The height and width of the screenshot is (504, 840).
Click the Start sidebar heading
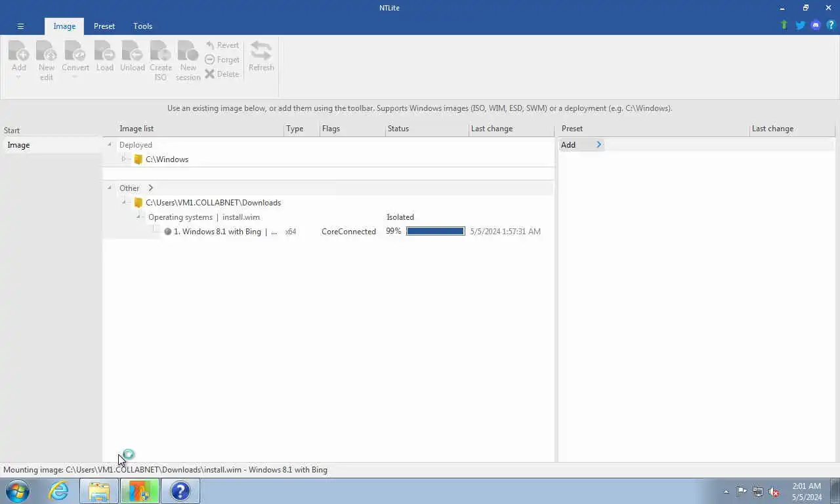12,131
